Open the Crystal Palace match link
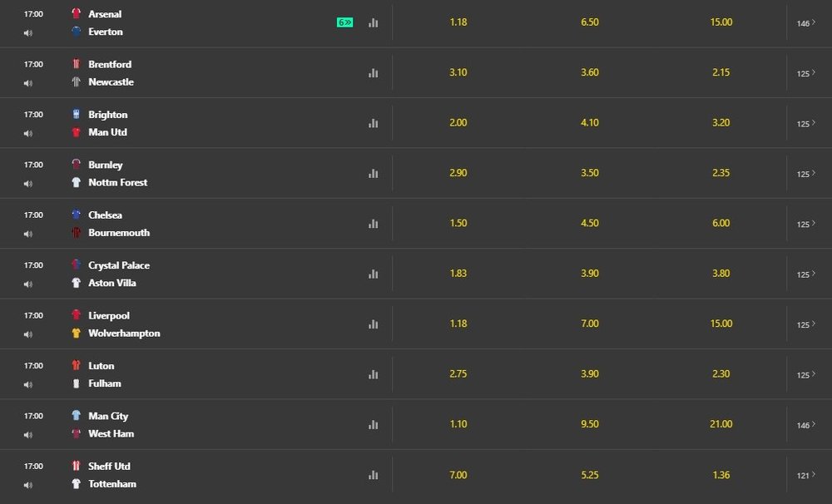This screenshot has height=504, width=832. tap(119, 265)
